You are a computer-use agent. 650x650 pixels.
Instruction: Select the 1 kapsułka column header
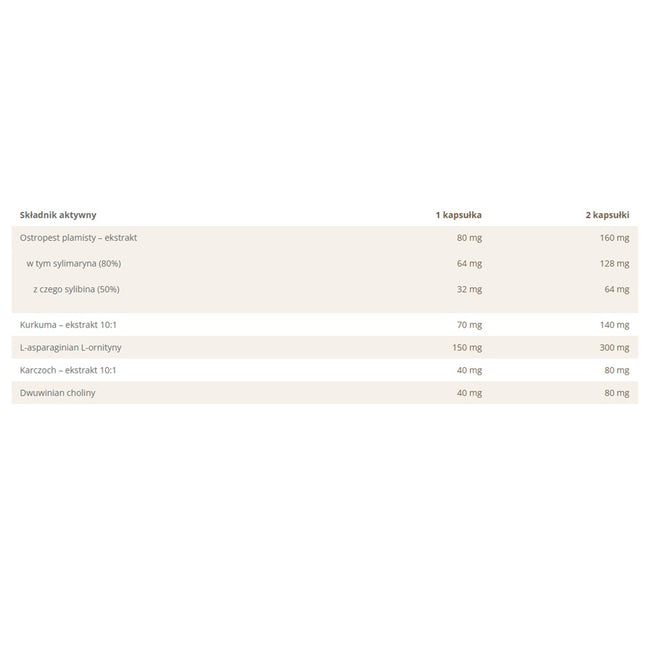point(458,215)
